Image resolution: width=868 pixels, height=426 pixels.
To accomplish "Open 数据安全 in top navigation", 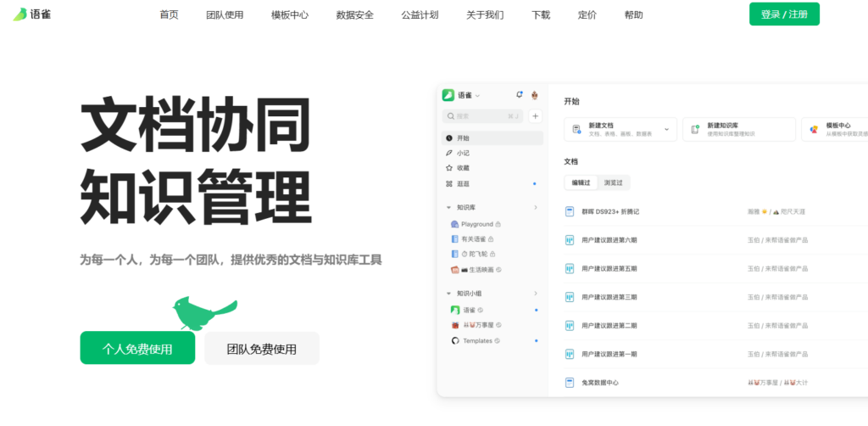I will pyautogui.click(x=355, y=15).
